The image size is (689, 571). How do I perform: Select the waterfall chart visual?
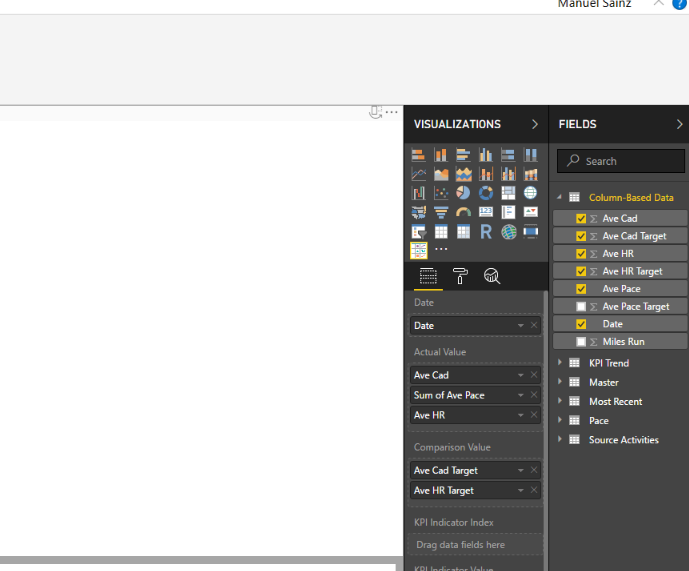click(x=418, y=193)
